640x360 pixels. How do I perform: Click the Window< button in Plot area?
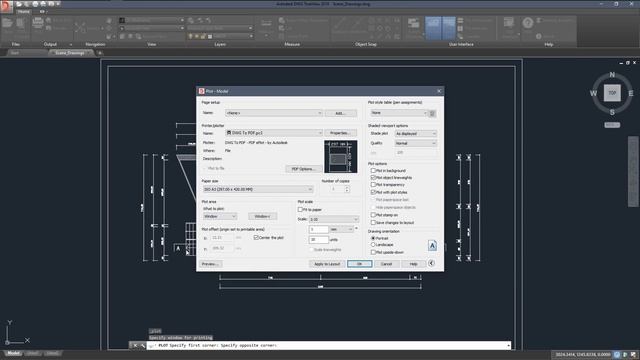click(262, 216)
